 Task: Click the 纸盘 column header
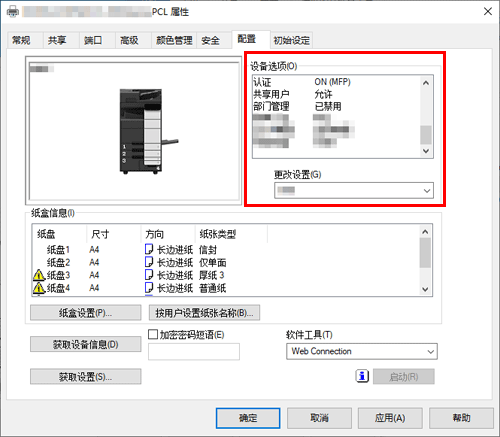(x=59, y=234)
